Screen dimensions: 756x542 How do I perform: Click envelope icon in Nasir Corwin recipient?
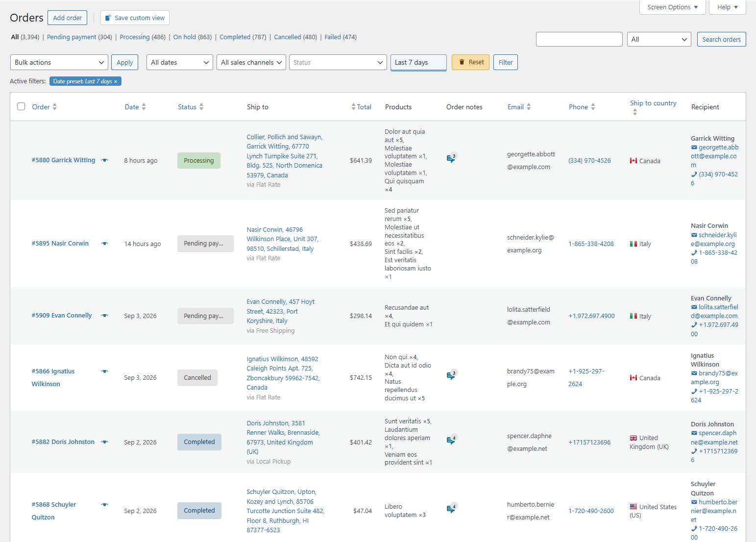(x=694, y=235)
